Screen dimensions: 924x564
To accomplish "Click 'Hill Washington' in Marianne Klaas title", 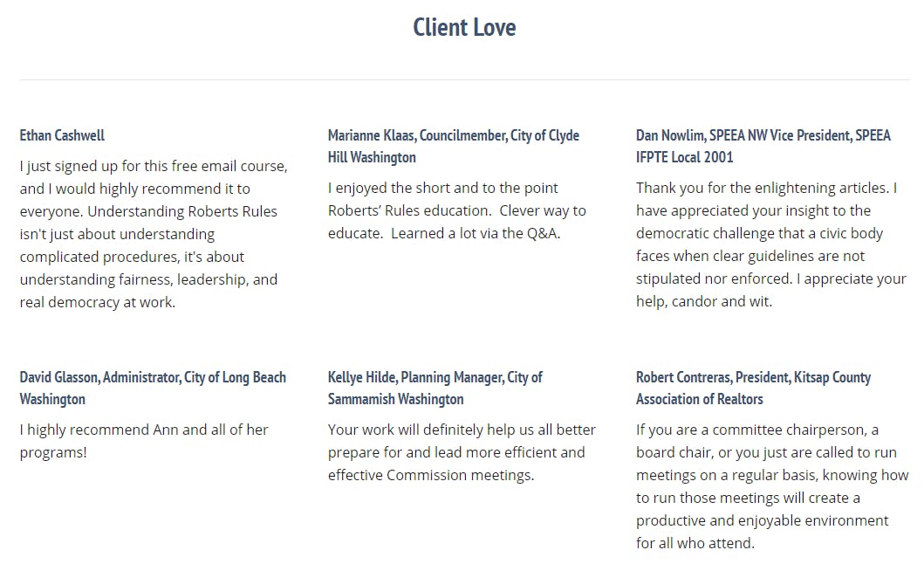I will pyautogui.click(x=372, y=157).
